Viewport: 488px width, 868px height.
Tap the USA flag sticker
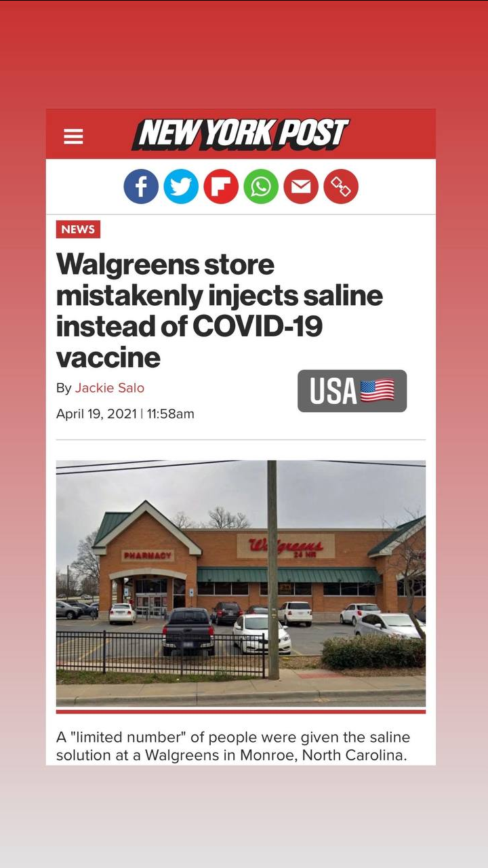point(352,391)
